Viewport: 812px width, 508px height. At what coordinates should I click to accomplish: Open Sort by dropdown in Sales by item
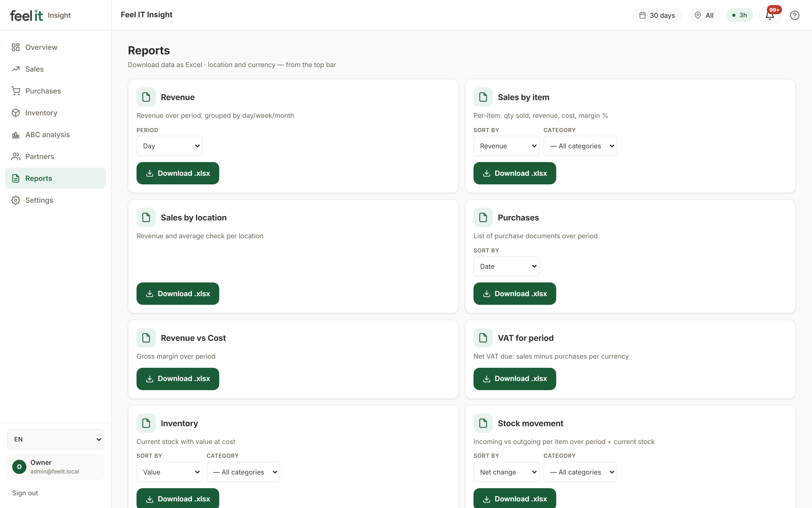pos(506,146)
